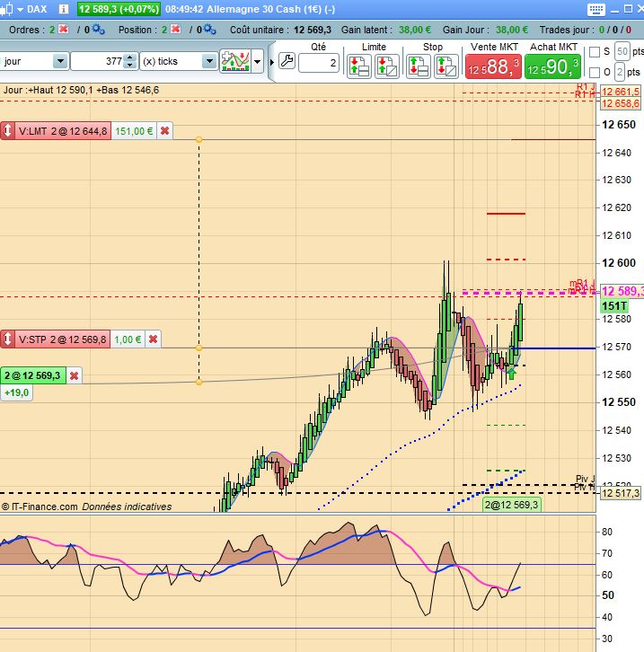Cancel the V:STP stop order
This screenshot has width=644, height=652.
153,339
